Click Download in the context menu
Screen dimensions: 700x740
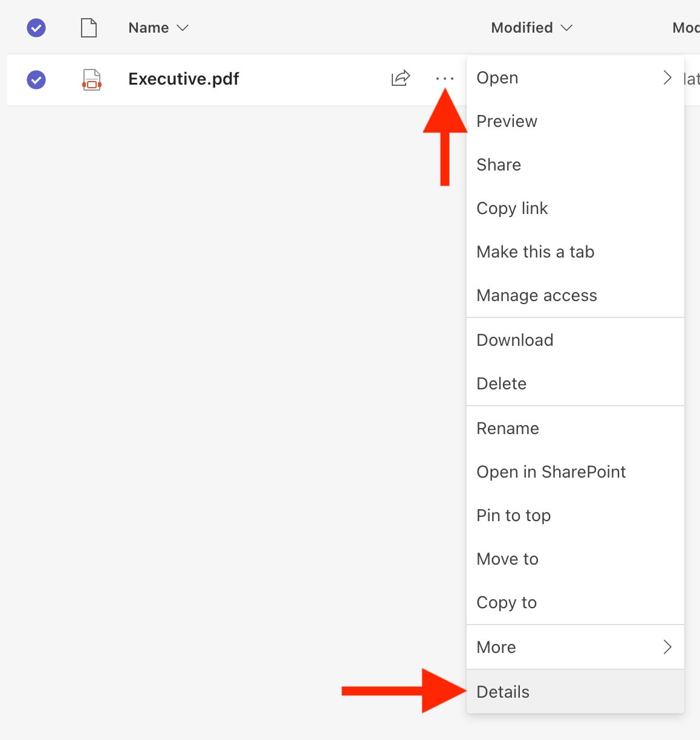pyautogui.click(x=575, y=340)
